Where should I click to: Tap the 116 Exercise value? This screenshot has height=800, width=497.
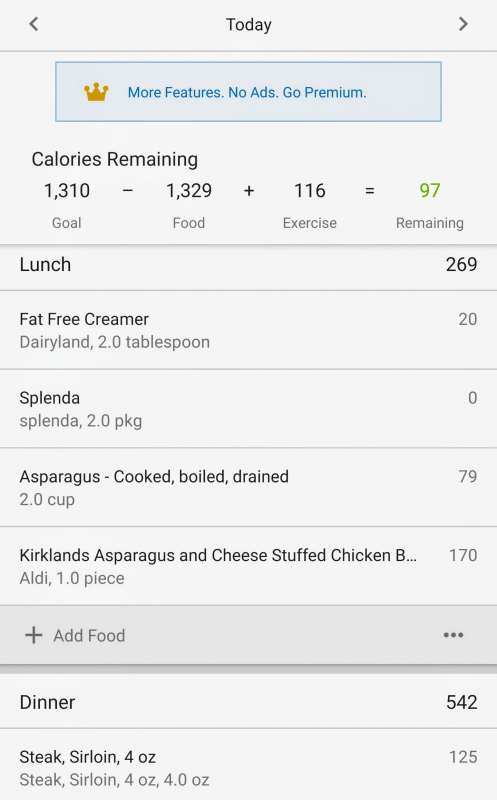(x=310, y=191)
